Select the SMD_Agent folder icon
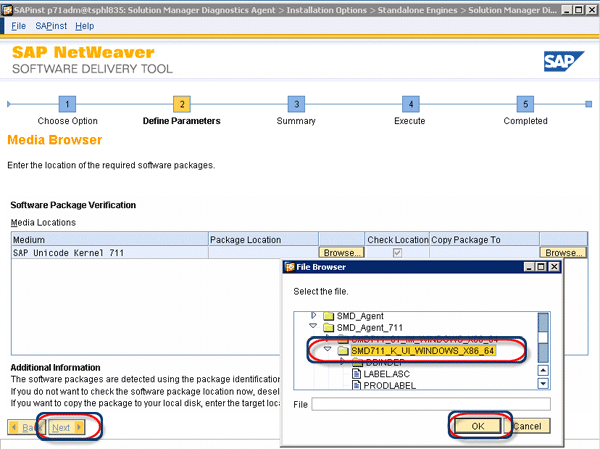 [x=328, y=316]
